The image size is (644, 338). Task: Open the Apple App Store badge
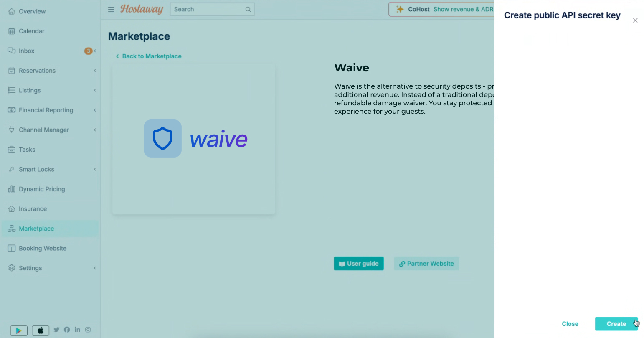[41, 330]
